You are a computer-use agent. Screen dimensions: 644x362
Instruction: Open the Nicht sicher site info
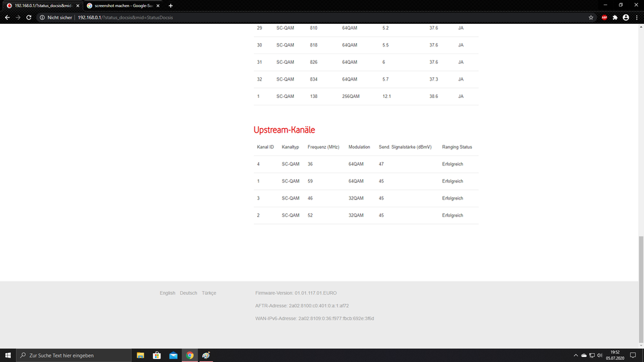point(56,17)
